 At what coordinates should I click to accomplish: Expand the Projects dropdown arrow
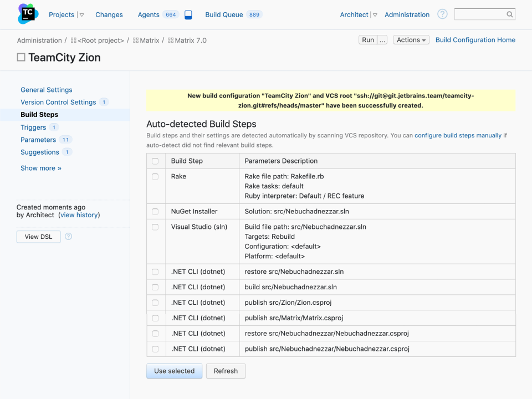81,15
